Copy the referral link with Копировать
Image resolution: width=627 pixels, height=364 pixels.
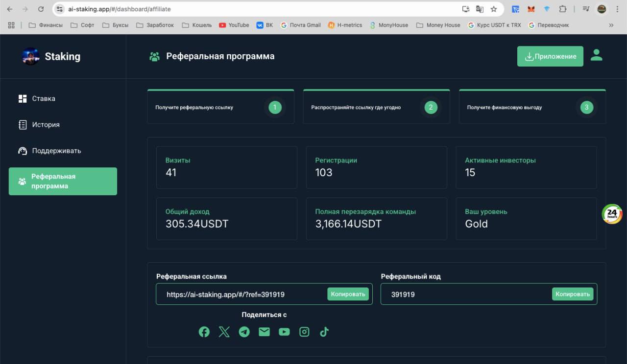pyautogui.click(x=348, y=294)
